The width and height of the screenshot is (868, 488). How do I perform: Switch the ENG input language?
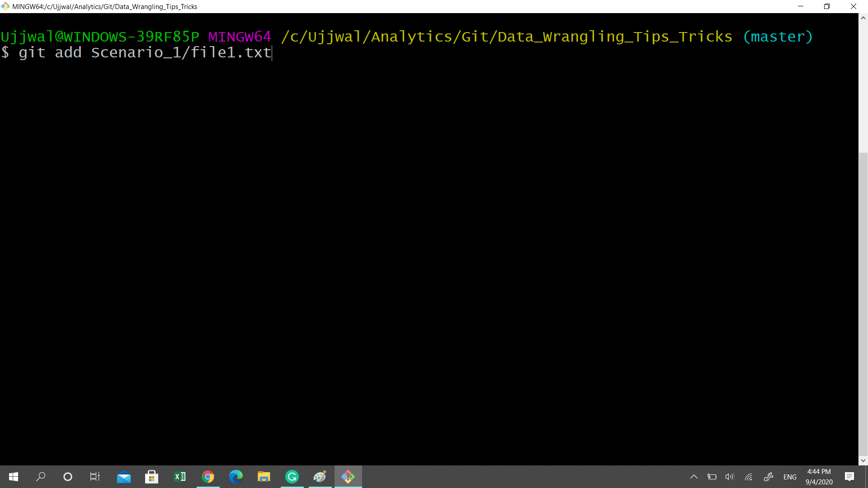point(790,477)
